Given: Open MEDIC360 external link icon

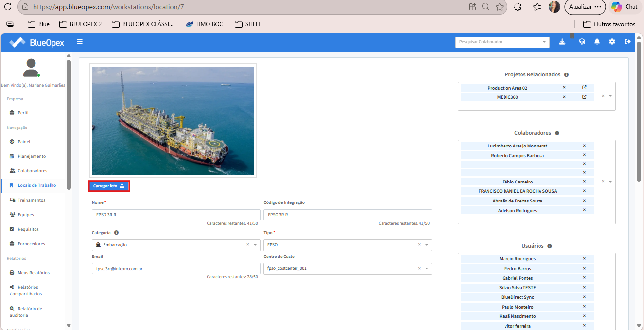Looking at the screenshot, I should 584,97.
